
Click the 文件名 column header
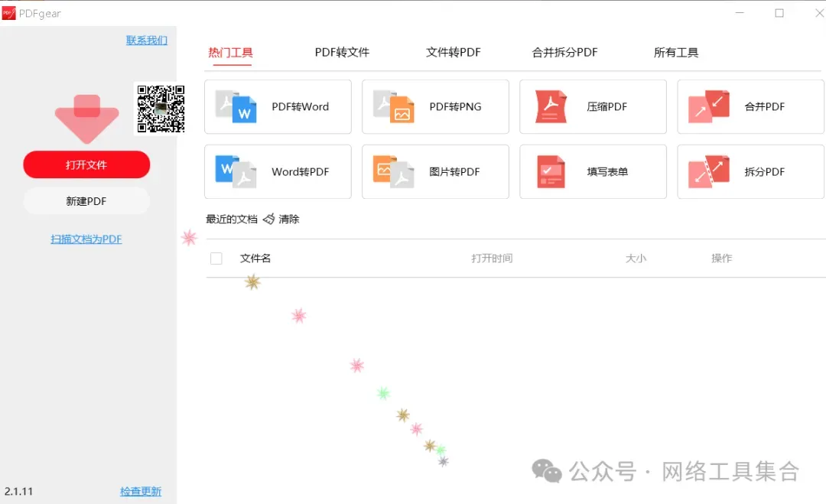[255, 259]
